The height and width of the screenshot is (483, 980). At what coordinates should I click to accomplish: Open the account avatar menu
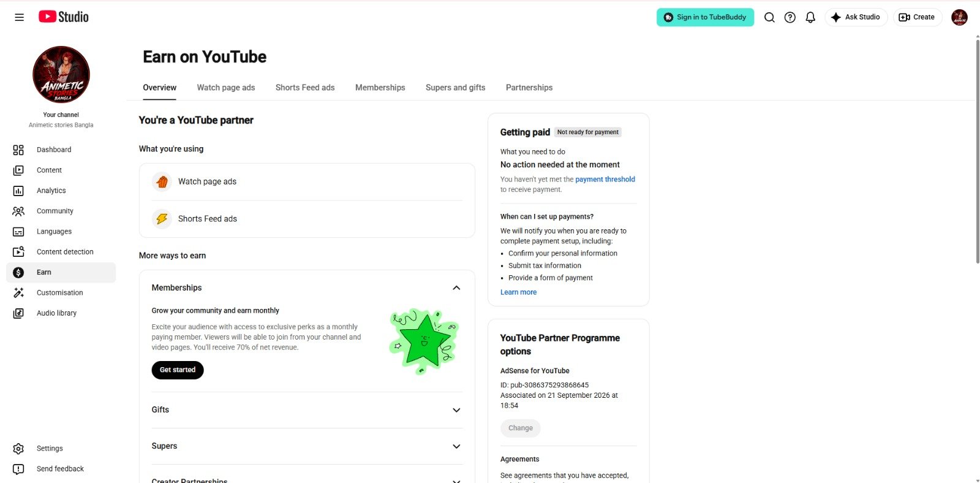click(x=959, y=17)
